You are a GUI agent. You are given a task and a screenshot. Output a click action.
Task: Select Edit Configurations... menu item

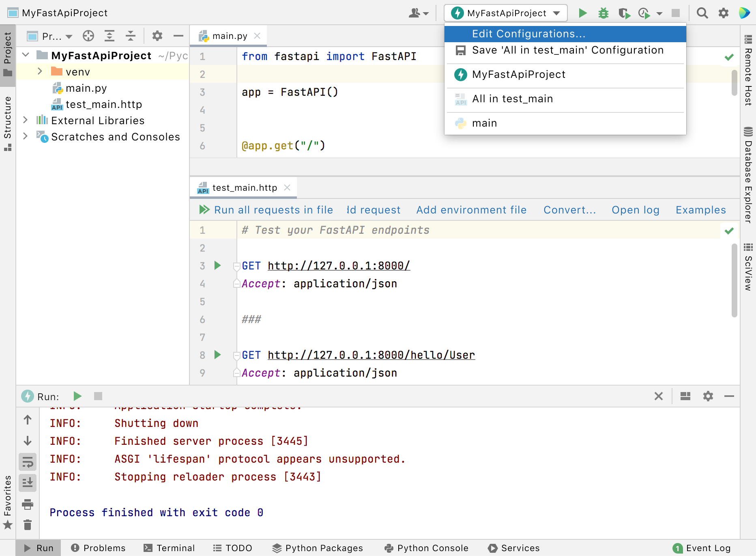click(x=528, y=34)
